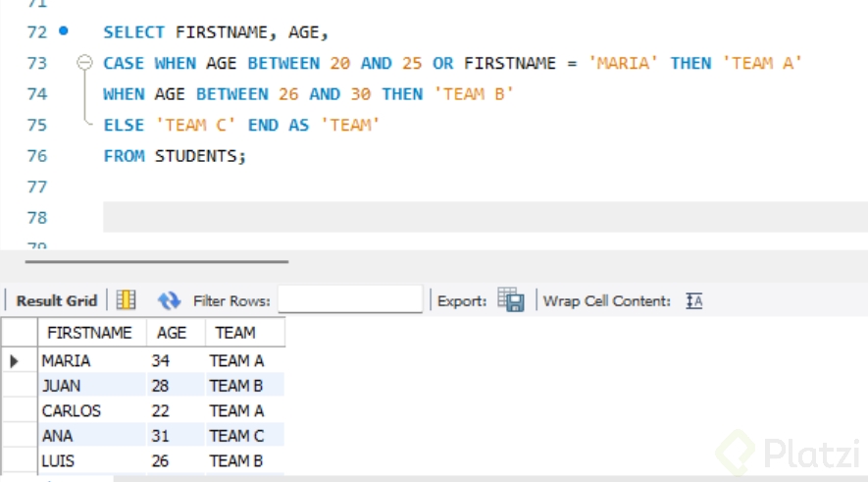Select the Result Grid tab
Viewport: 868px width, 482px height.
(x=57, y=300)
